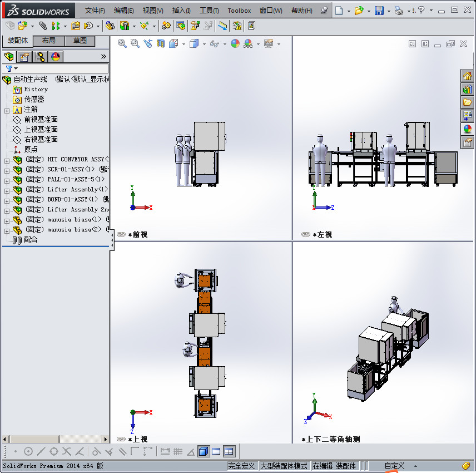Open the PropertyManager tab icon
This screenshot has height=473, width=476.
tap(24, 57)
